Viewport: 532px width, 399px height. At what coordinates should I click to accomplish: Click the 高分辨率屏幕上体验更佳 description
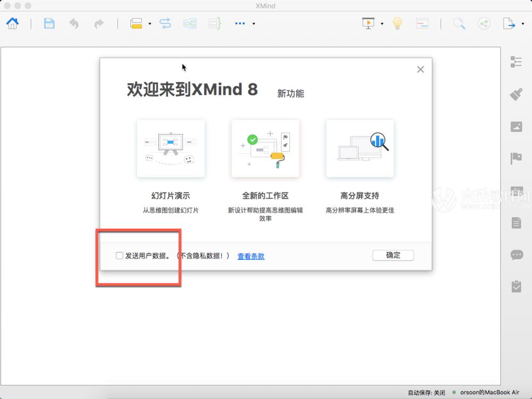[360, 210]
